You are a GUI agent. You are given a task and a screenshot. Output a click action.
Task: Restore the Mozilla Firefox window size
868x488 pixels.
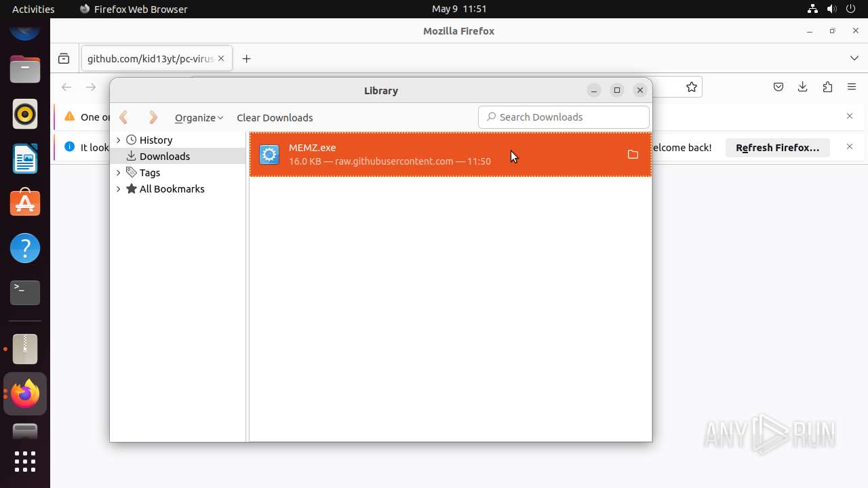tap(832, 31)
